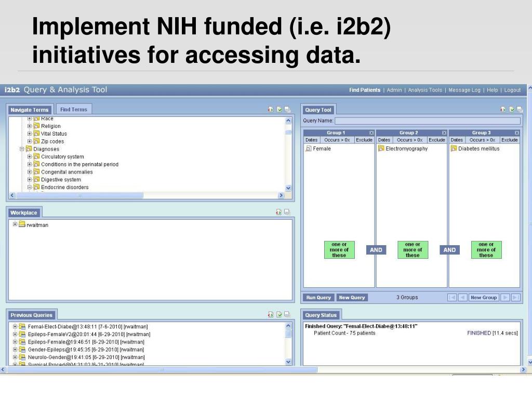The height and width of the screenshot is (399, 532).
Task: Select the Electromyography item in Group 2
Action: coord(403,149)
